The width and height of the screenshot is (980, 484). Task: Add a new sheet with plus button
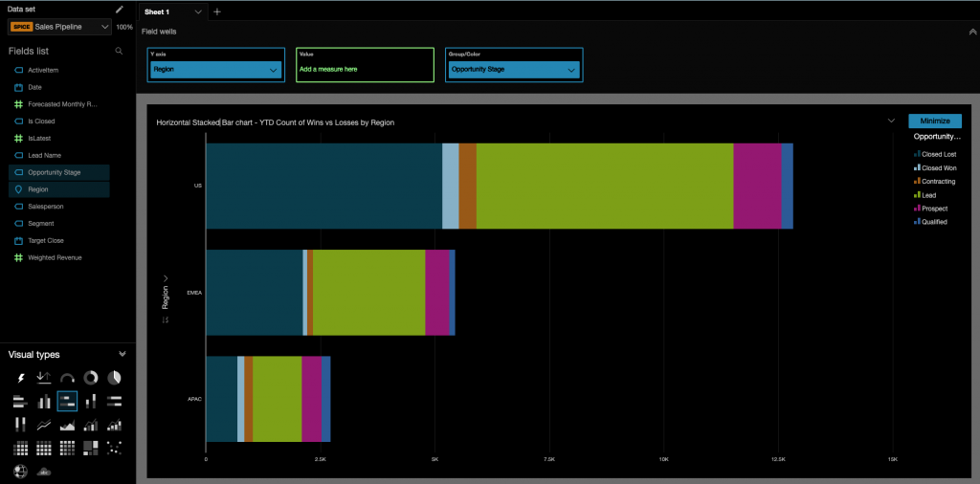coord(217,11)
